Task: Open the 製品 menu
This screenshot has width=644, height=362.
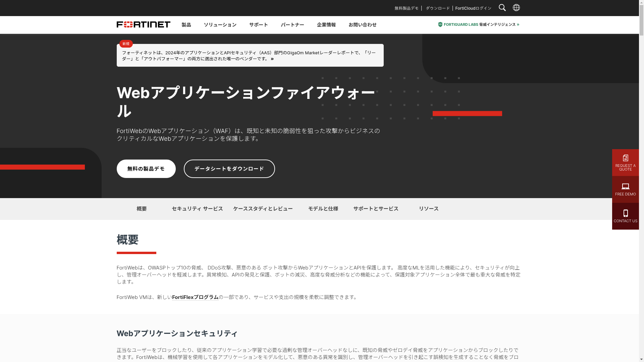Action: (x=186, y=25)
